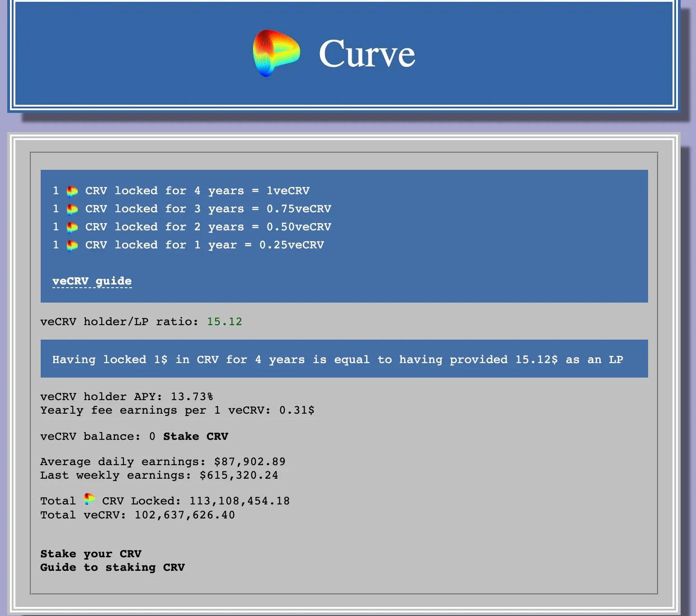Viewport: 696px width, 616px height.
Task: Click 'Yearly fee earnings per 1 veCRV' line
Action: click(177, 410)
